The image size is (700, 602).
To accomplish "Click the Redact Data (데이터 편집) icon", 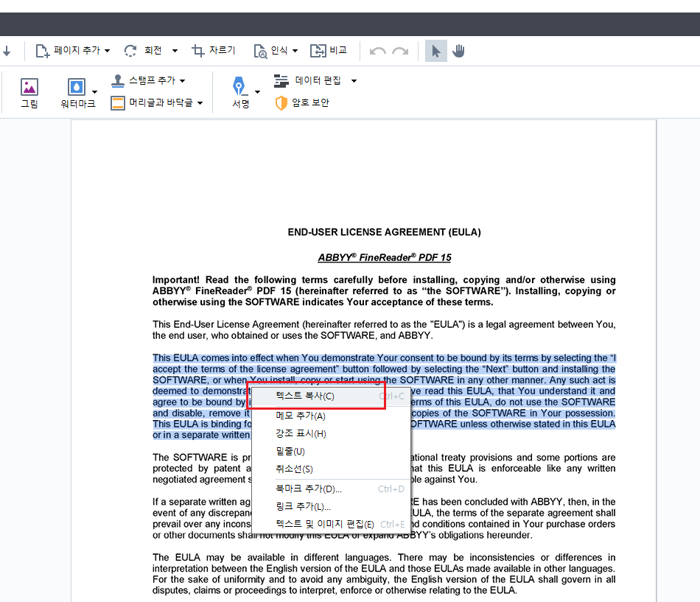I will (x=281, y=81).
